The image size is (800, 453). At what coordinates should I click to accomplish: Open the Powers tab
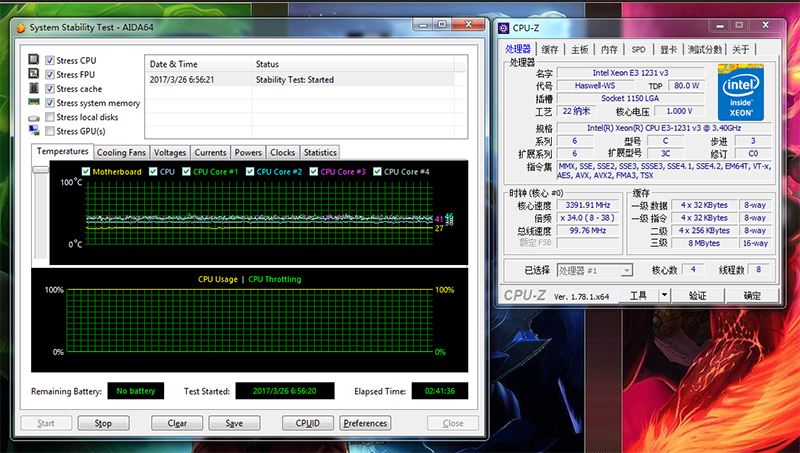click(248, 153)
